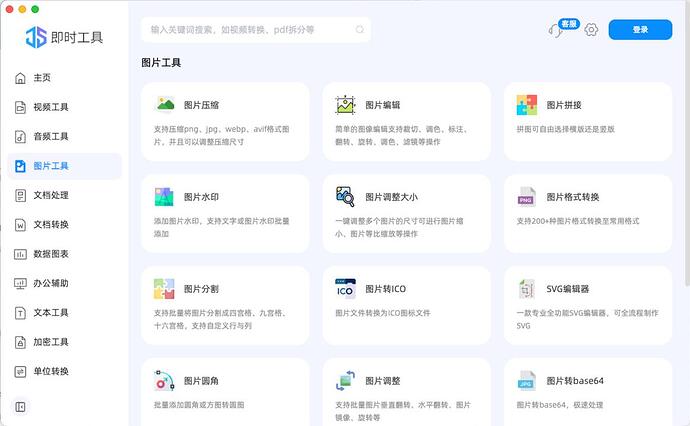Select the 图片分割 puzzle icon
This screenshot has height=426, width=690.
(x=165, y=288)
